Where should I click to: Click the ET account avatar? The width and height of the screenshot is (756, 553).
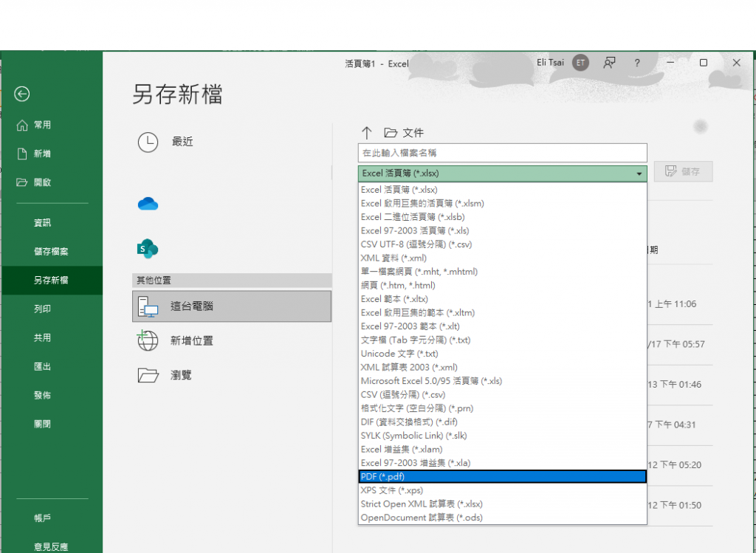click(x=580, y=63)
